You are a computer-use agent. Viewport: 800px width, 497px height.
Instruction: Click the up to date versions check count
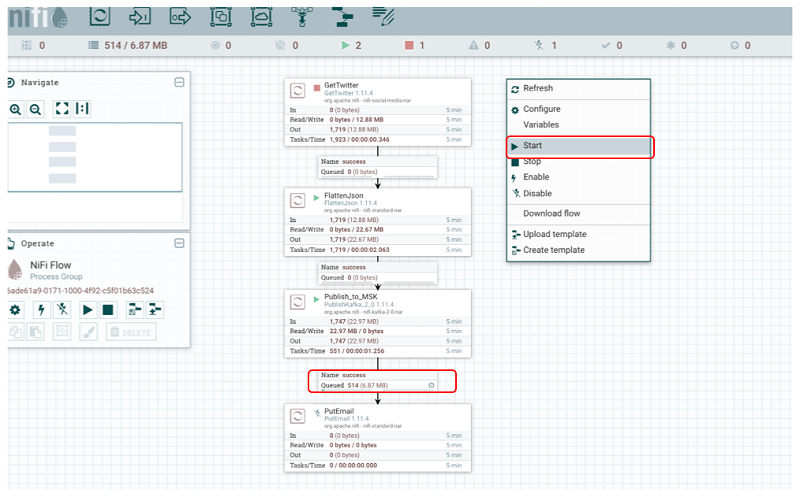pos(612,45)
